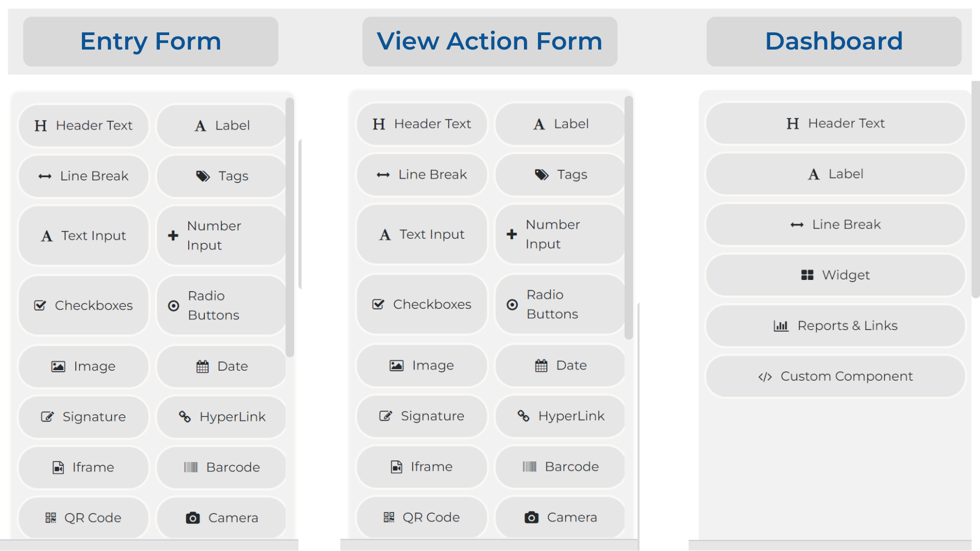Image resolution: width=980 pixels, height=551 pixels.
Task: Click the QR Code icon in Entry Form
Action: [x=51, y=518]
